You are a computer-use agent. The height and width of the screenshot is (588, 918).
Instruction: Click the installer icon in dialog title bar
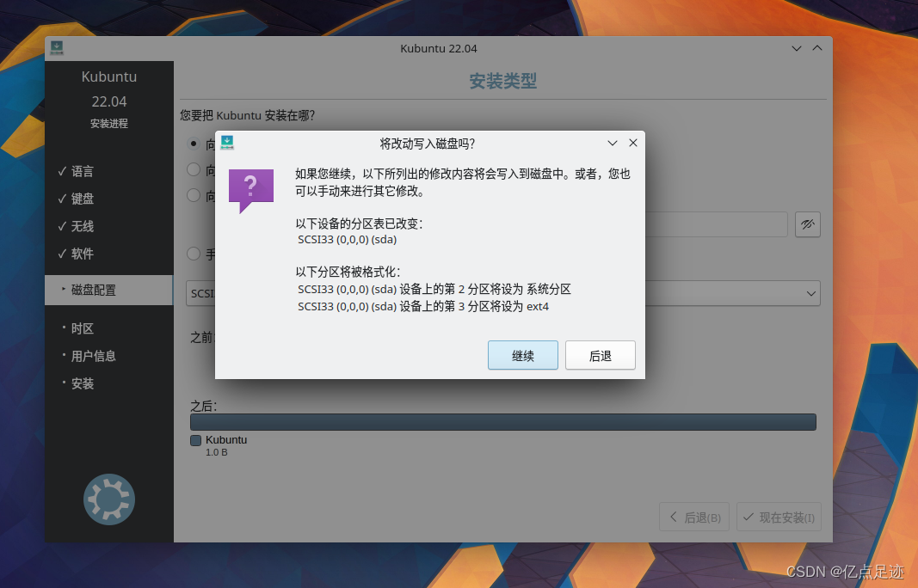click(x=227, y=142)
